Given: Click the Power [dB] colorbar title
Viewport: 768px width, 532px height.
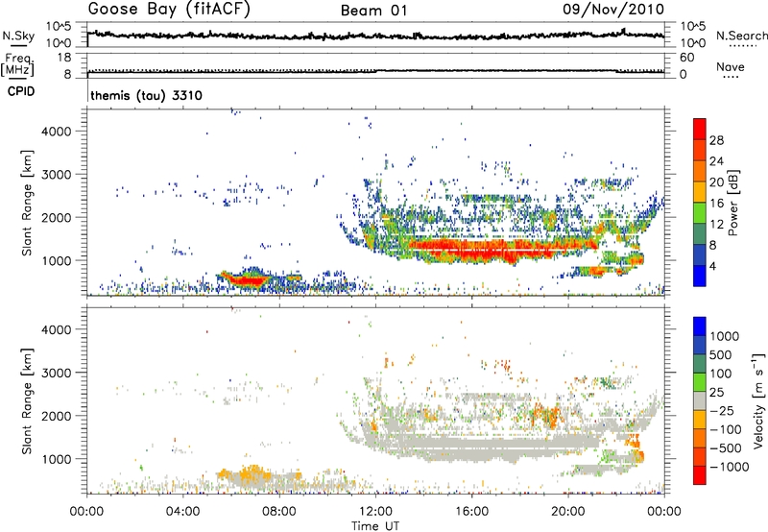Looking at the screenshot, I should click(x=733, y=203).
